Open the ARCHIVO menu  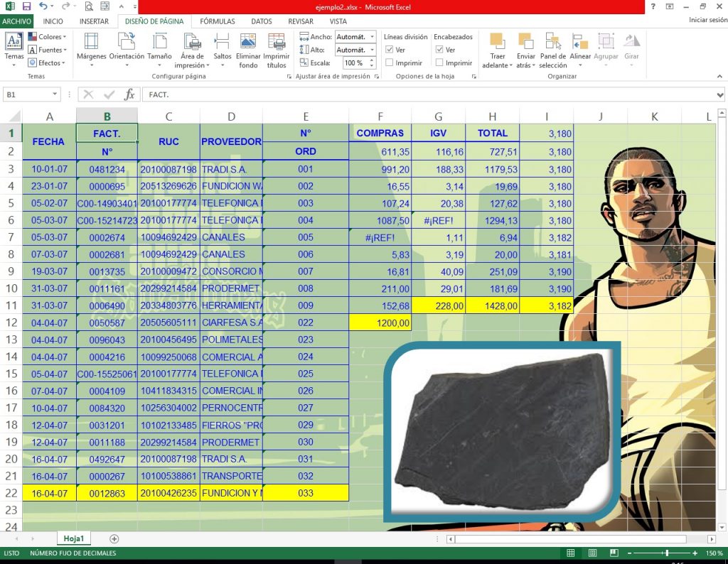17,21
